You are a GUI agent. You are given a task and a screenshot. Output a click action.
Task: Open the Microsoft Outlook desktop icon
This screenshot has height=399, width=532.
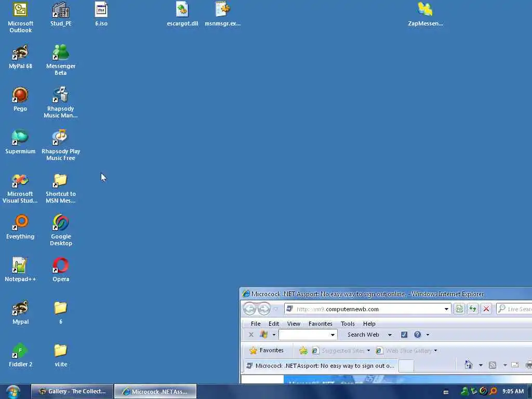[x=20, y=17]
